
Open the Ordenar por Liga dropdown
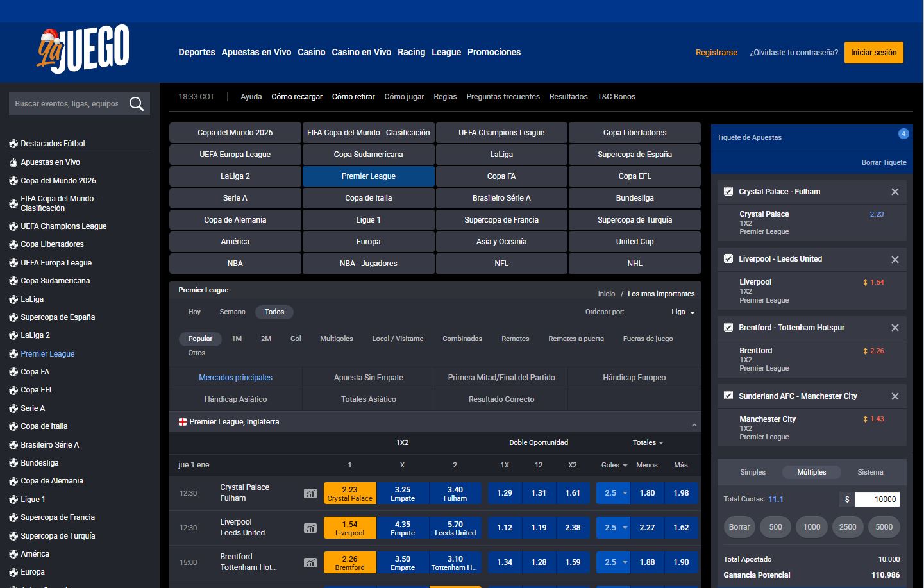pos(682,312)
